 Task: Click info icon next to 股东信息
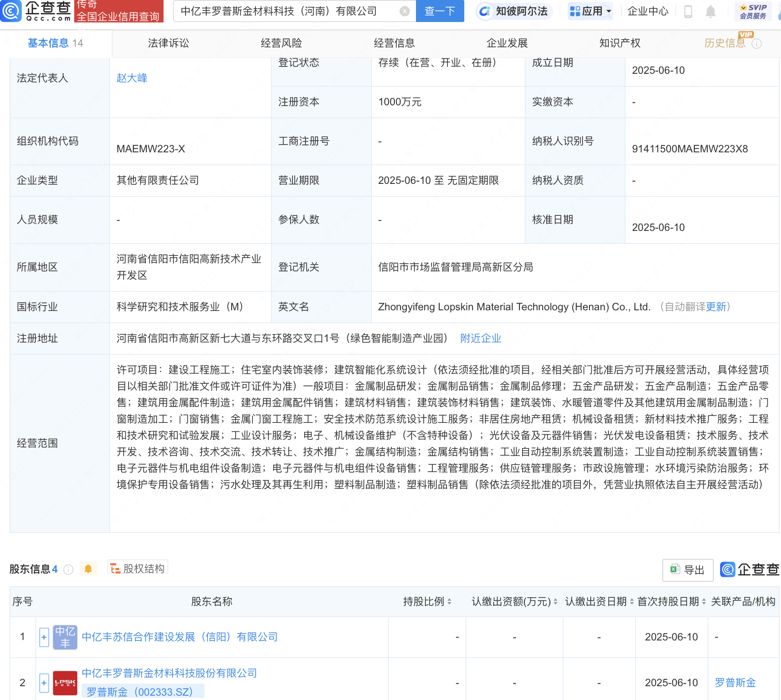point(68,570)
